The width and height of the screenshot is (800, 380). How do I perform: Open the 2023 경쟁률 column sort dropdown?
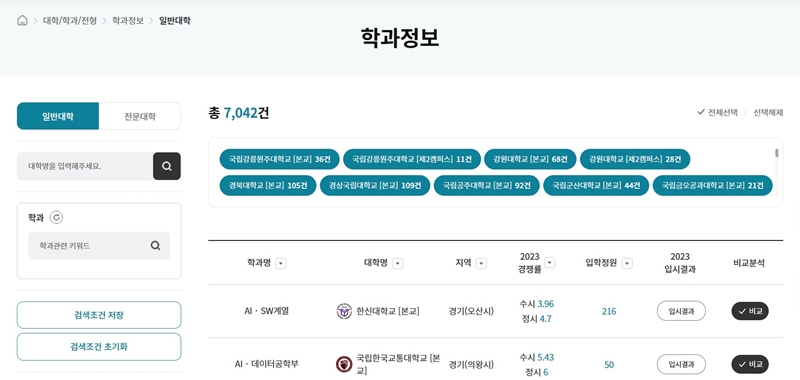pyautogui.click(x=549, y=262)
